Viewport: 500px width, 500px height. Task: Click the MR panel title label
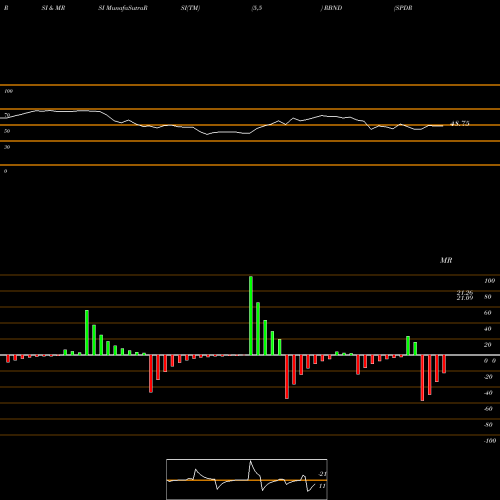[446, 260]
